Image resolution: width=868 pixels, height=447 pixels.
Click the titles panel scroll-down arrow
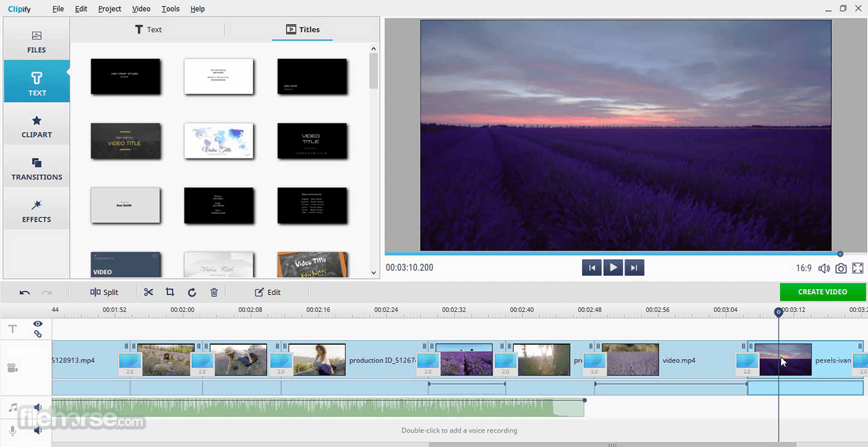click(373, 272)
